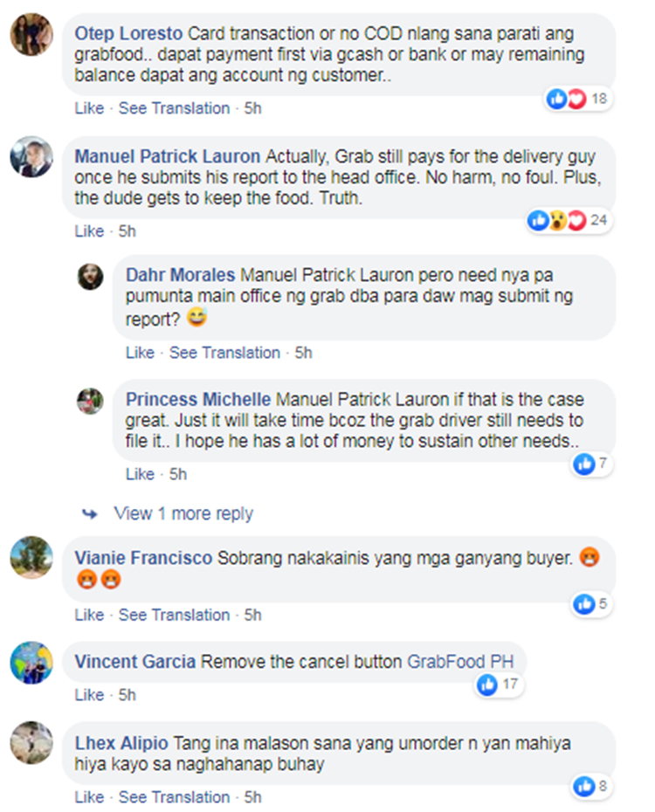View reactions on Manuel Patrick Lauron's comment
Viewport: 655px width, 812px height.
pyautogui.click(x=569, y=221)
